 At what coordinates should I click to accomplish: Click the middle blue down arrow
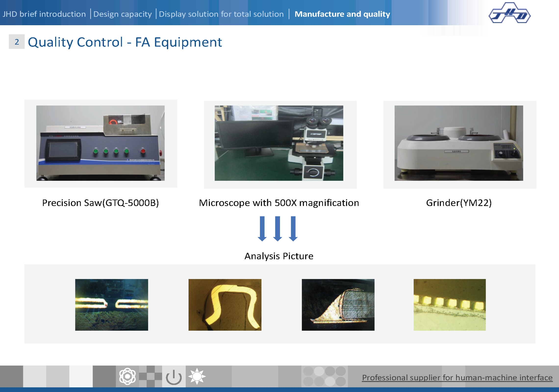[x=278, y=228]
